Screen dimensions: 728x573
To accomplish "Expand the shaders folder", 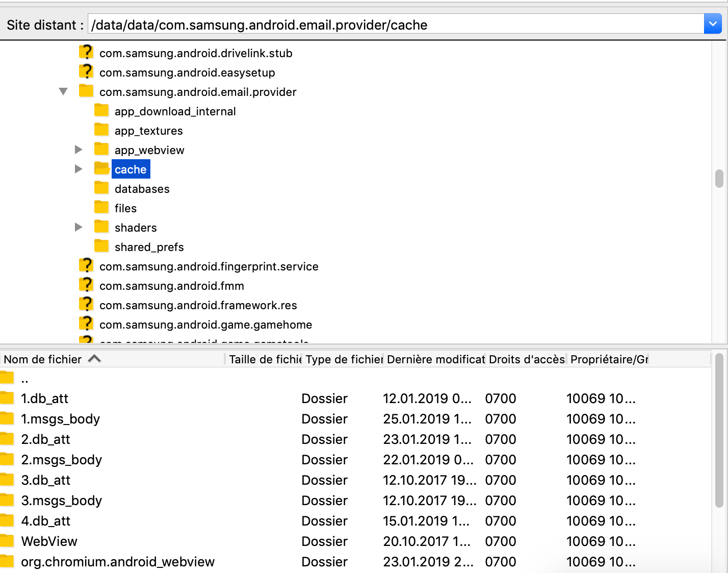I will pos(79,227).
